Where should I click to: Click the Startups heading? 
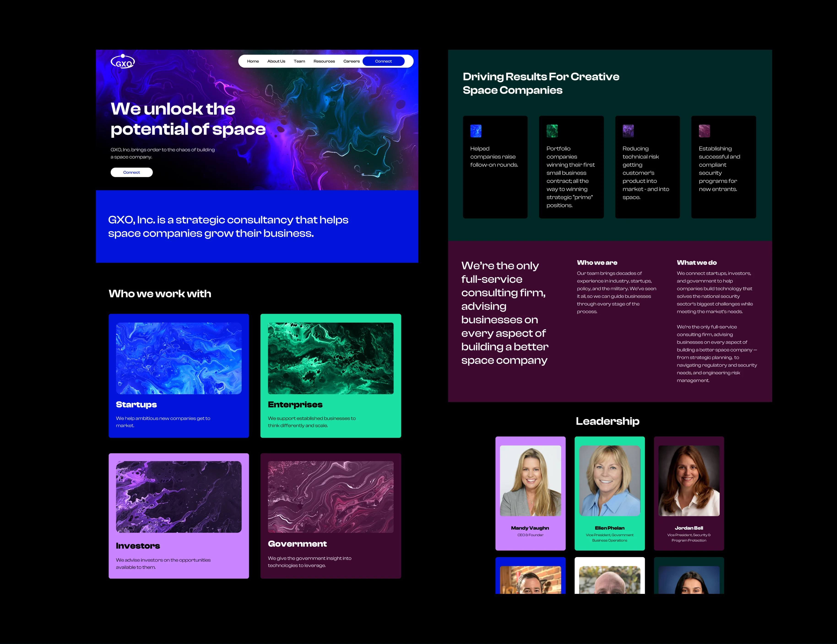pyautogui.click(x=136, y=405)
